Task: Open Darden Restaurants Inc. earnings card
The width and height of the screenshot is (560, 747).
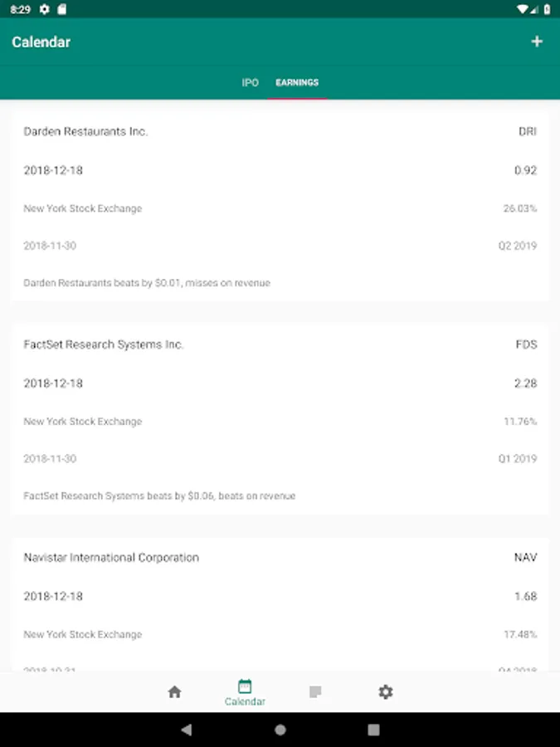Action: 86,131
